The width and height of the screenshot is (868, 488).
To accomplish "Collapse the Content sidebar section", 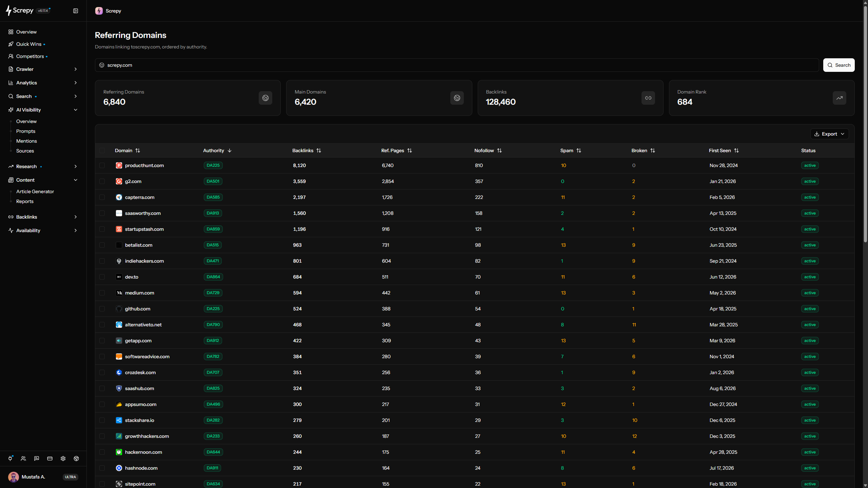I will [x=43, y=180].
